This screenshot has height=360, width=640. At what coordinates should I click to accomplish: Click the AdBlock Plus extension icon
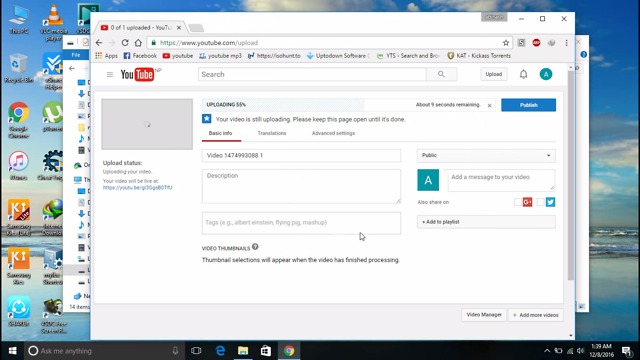tap(536, 42)
